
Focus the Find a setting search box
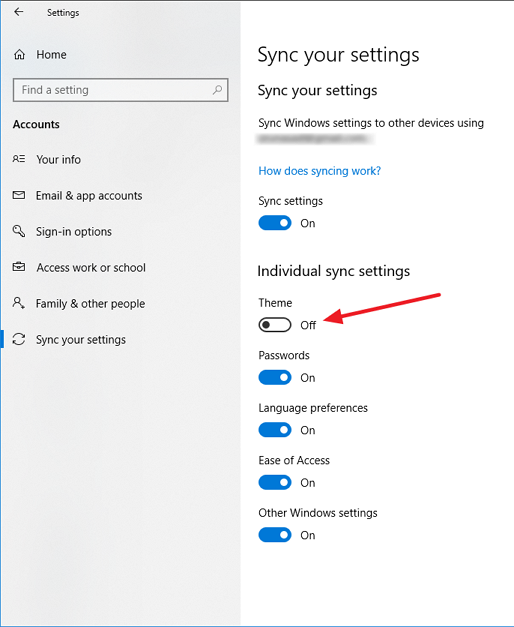[x=120, y=90]
